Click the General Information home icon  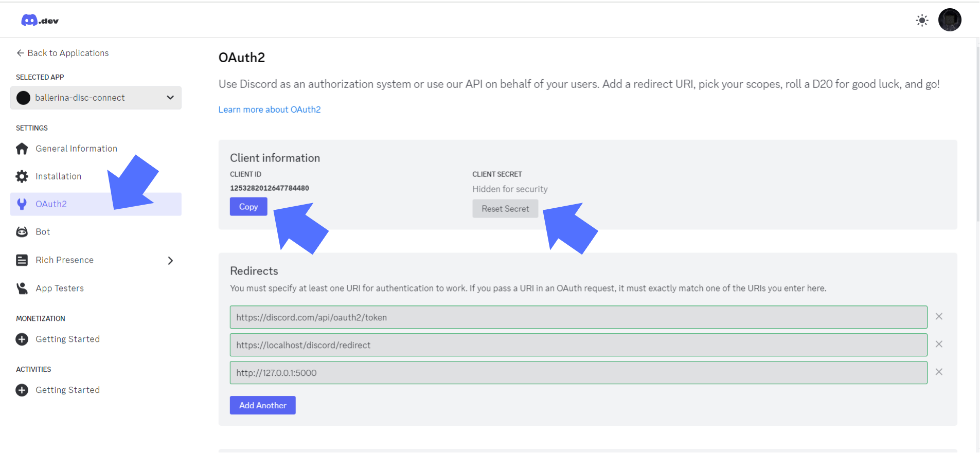point(22,149)
